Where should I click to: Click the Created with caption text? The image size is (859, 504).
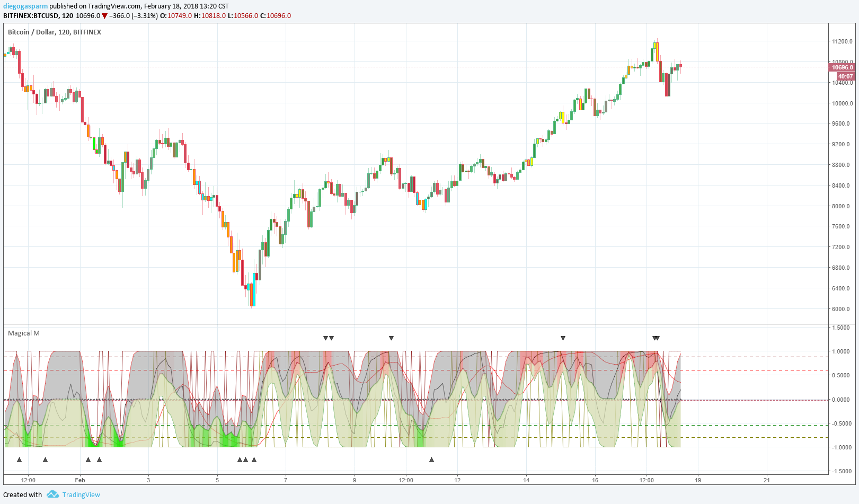[x=22, y=494]
